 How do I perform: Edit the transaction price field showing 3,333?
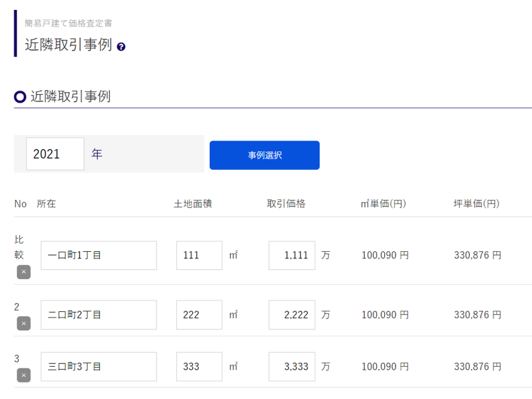292,367
